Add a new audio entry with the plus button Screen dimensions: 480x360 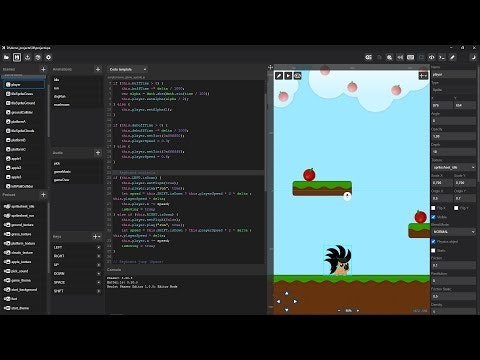pyautogui.click(x=98, y=153)
